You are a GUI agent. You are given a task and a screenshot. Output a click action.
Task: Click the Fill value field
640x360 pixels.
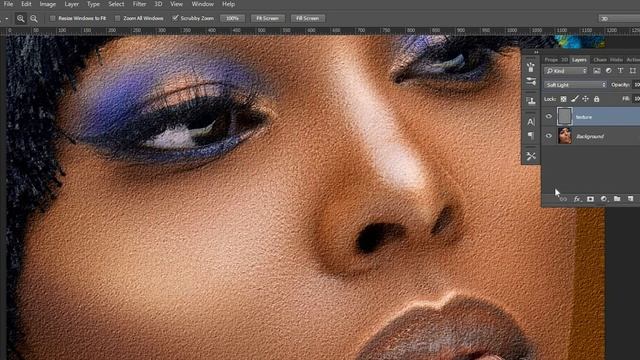[x=636, y=99]
